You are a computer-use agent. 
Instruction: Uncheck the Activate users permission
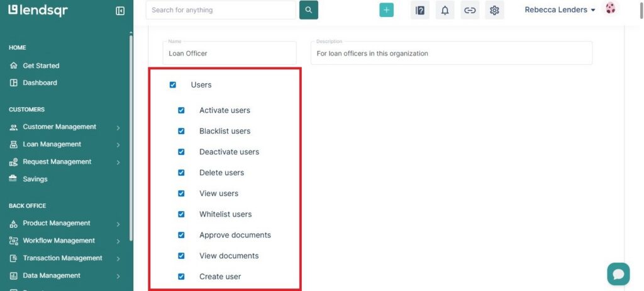(x=181, y=110)
